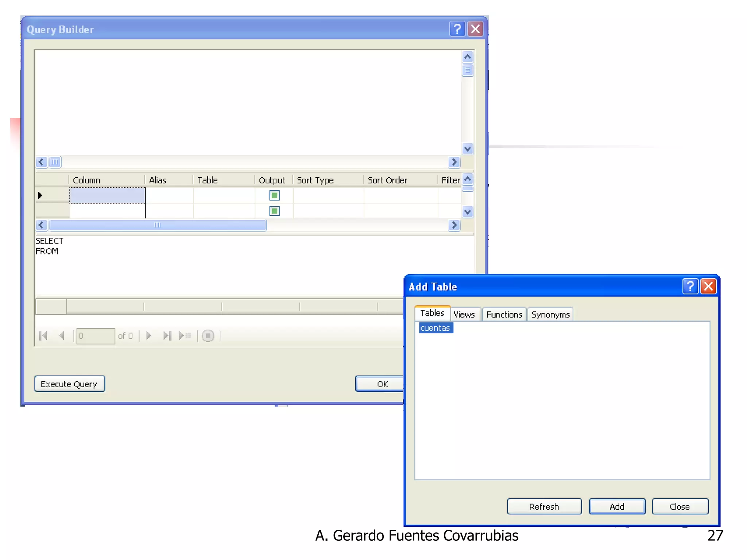Open Query Builder help question mark

457,29
